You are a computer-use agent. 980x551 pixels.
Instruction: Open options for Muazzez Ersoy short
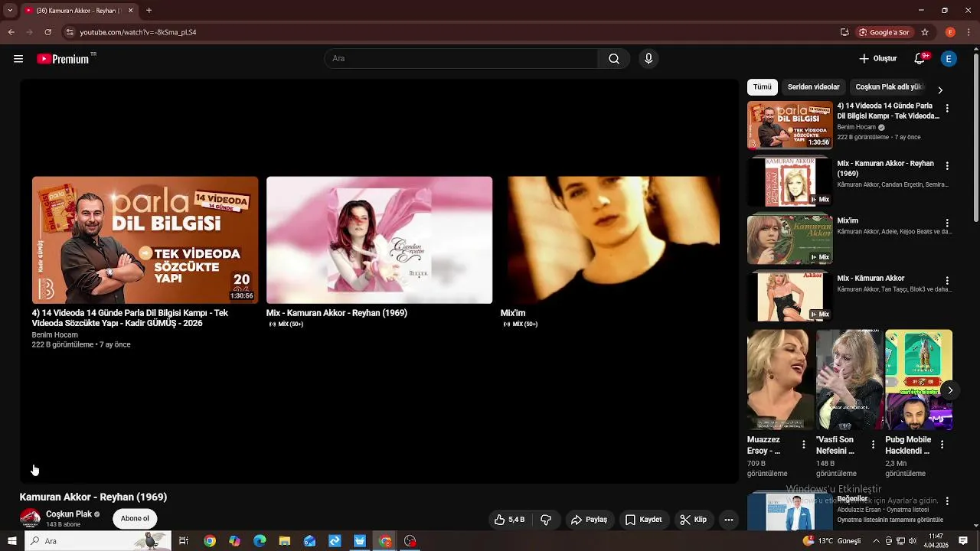(x=804, y=445)
